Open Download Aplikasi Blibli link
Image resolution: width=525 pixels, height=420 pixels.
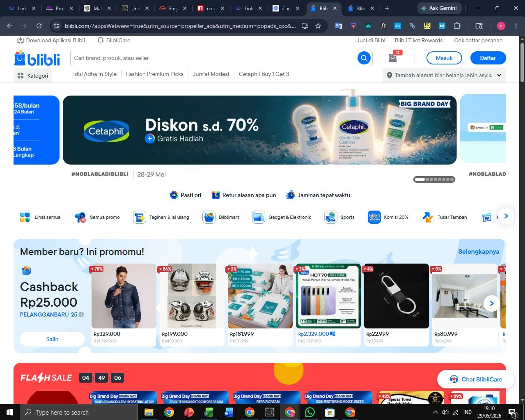(51, 40)
